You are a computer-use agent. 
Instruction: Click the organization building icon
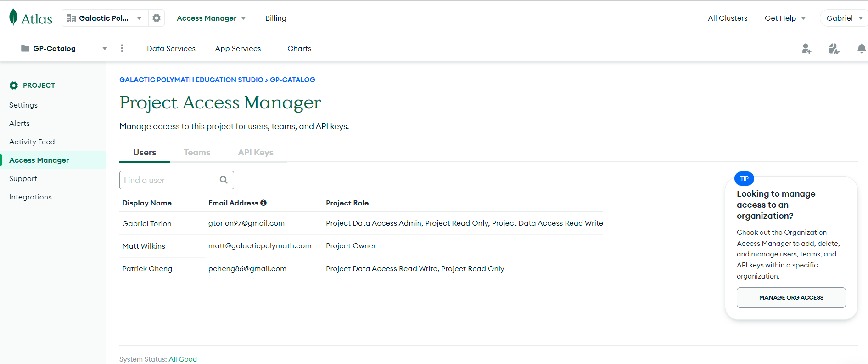click(71, 18)
